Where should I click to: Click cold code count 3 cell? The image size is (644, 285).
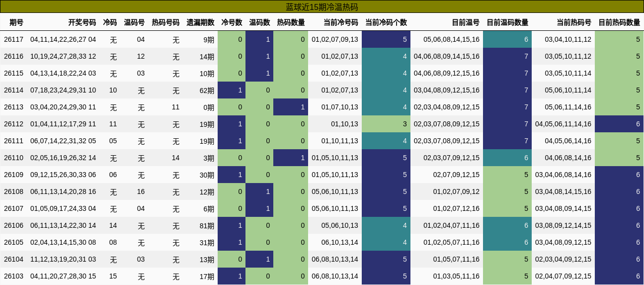pyautogui.click(x=386, y=124)
